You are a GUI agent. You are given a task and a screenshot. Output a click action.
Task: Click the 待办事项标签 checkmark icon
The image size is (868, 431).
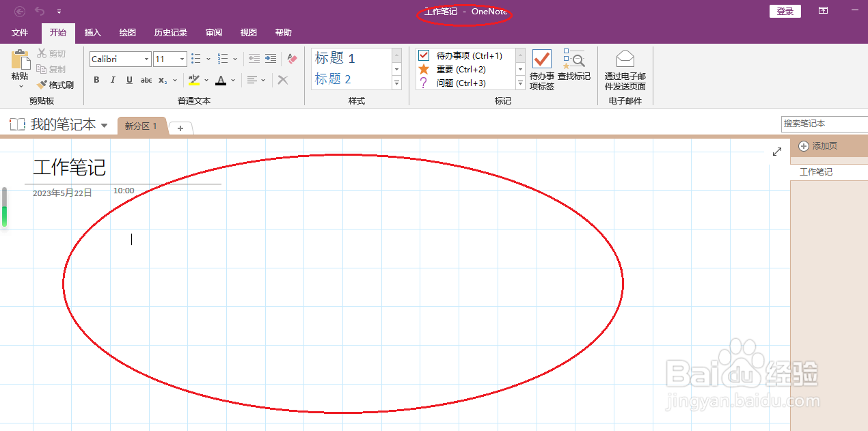(542, 59)
